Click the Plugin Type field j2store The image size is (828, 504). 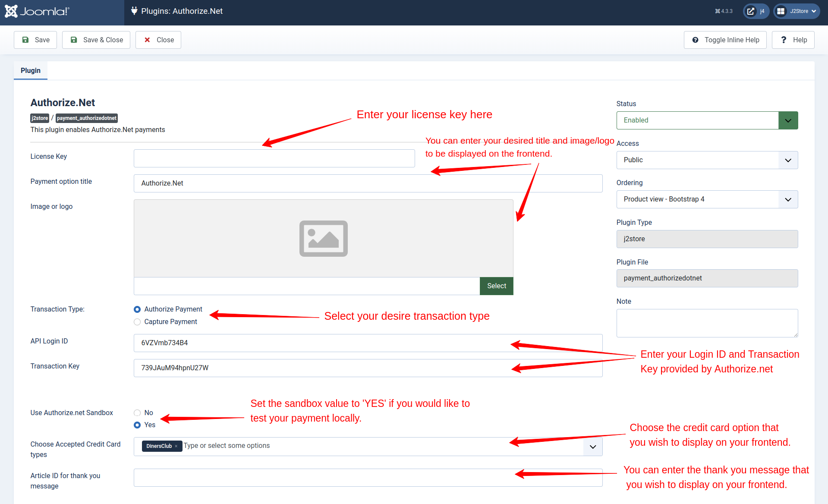tap(707, 239)
